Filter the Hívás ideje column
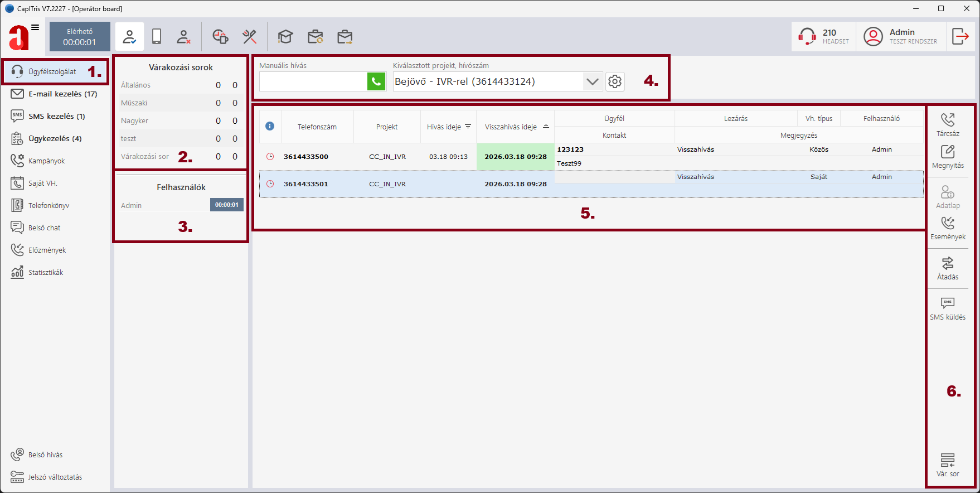The width and height of the screenshot is (980, 493). (x=468, y=127)
